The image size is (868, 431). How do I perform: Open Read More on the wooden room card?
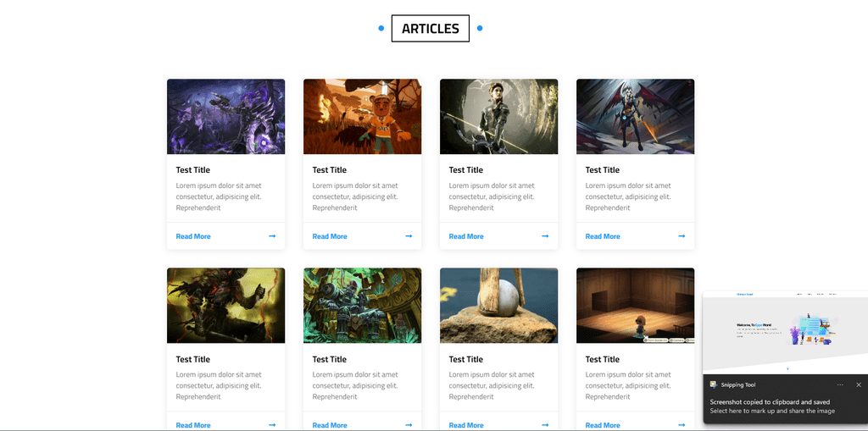603,425
